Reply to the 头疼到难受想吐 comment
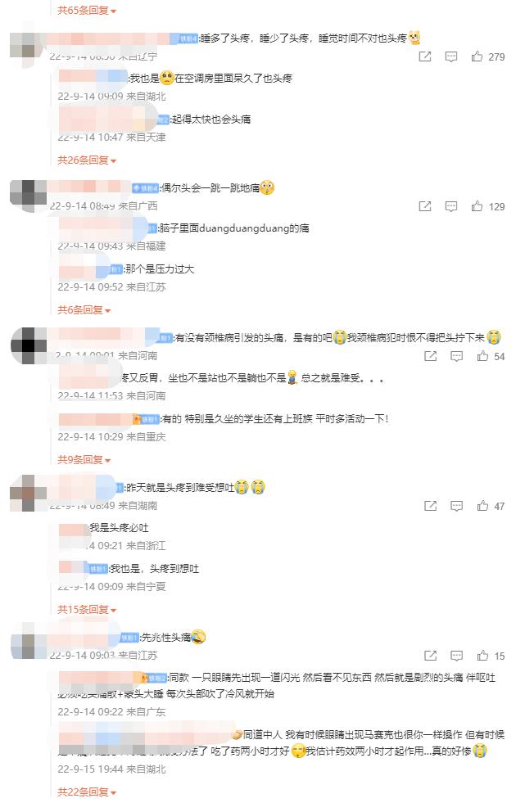 pos(456,506)
